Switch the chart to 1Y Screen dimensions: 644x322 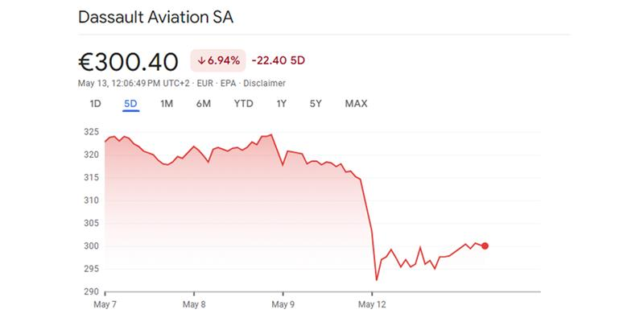281,104
